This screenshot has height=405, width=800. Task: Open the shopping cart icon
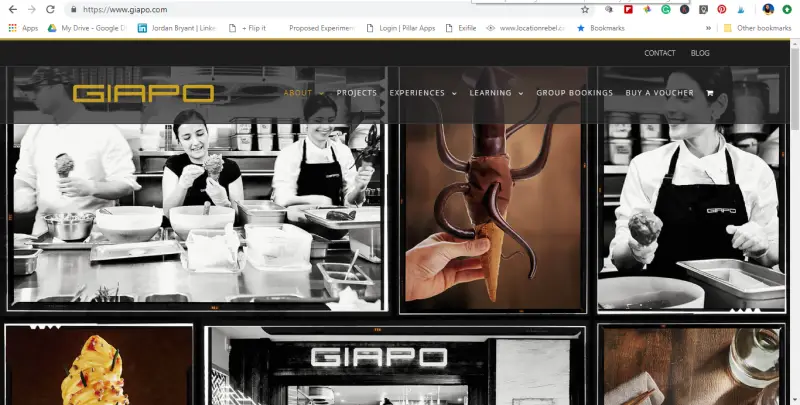709,93
